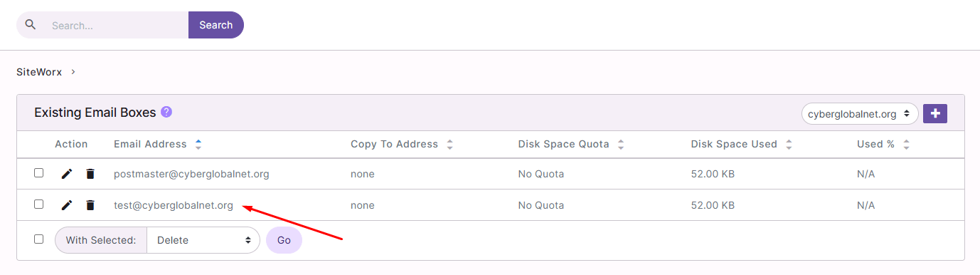The width and height of the screenshot is (980, 275).
Task: Edit the postmaster@cyberglobalnet.org mailbox with pencil icon
Action: [x=67, y=174]
